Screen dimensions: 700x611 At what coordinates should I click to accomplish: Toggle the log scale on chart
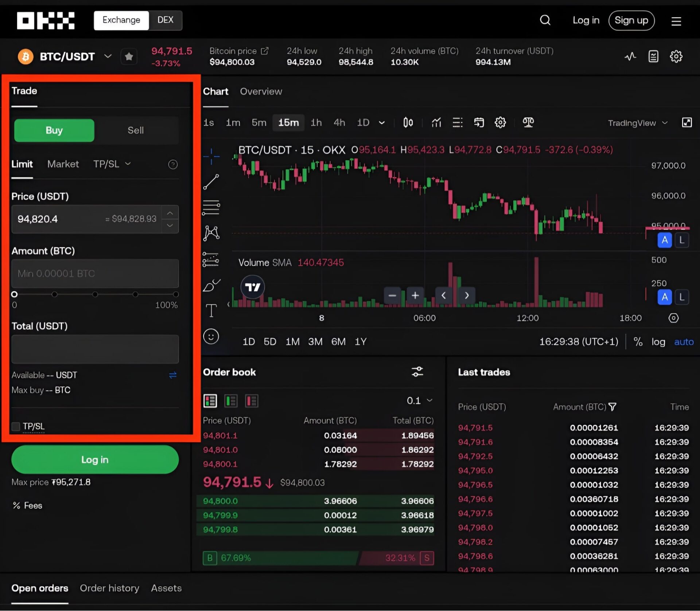pos(658,342)
